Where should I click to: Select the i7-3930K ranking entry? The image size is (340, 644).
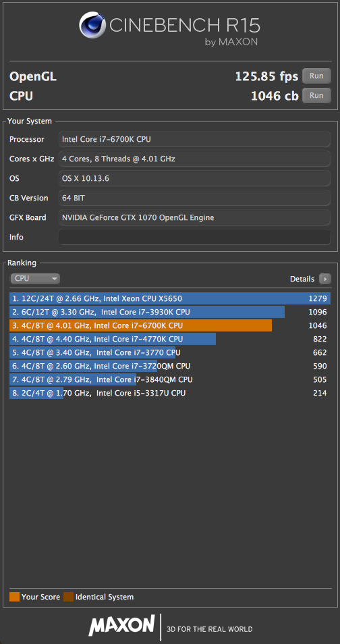pyautogui.click(x=169, y=312)
